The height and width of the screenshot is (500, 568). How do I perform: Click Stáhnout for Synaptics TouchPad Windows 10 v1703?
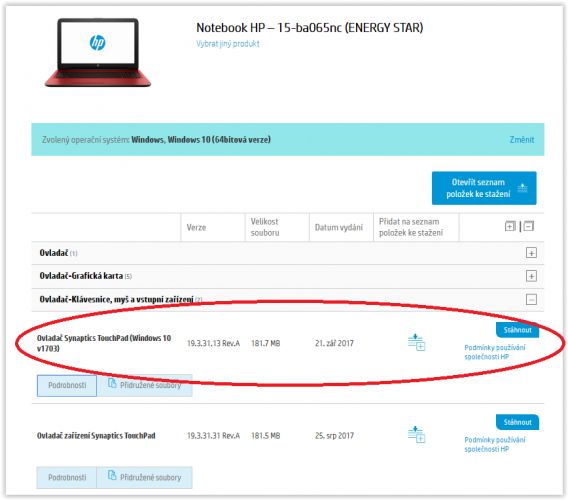(517, 330)
